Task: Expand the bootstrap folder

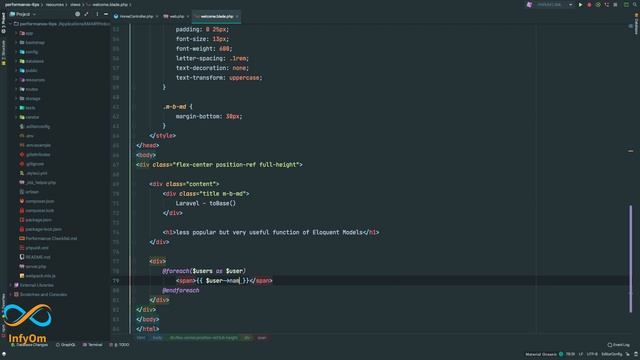Action: click(16, 42)
